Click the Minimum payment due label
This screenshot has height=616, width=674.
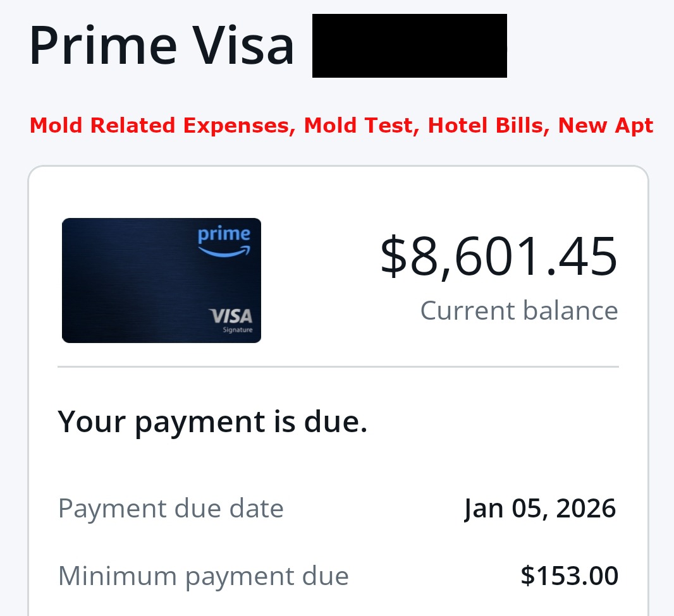[x=203, y=576]
